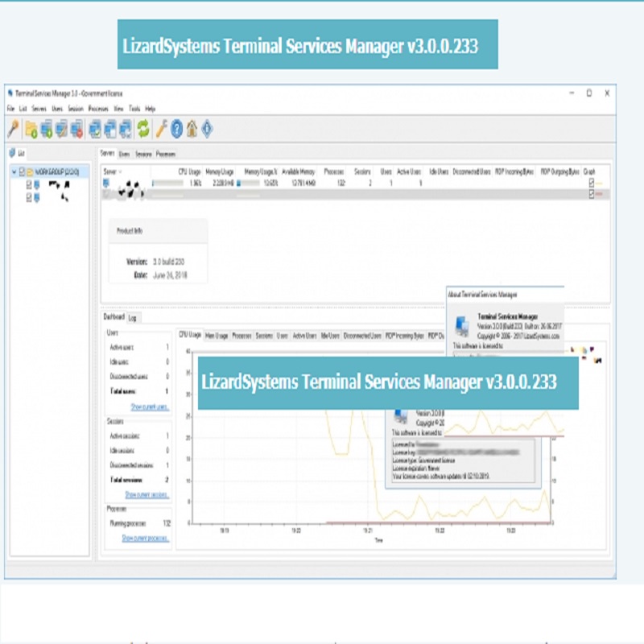644x644 pixels.
Task: Click the Available Memory column header
Action: click(299, 171)
